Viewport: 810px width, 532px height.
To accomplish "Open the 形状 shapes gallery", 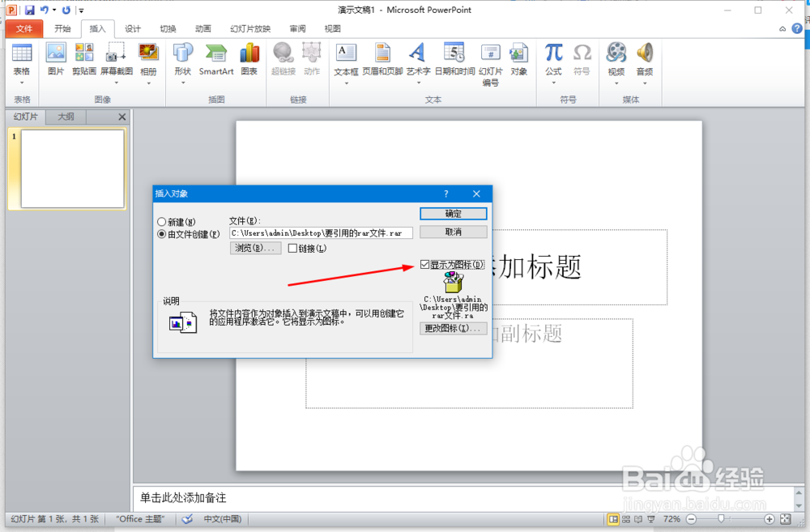I will click(183, 53).
